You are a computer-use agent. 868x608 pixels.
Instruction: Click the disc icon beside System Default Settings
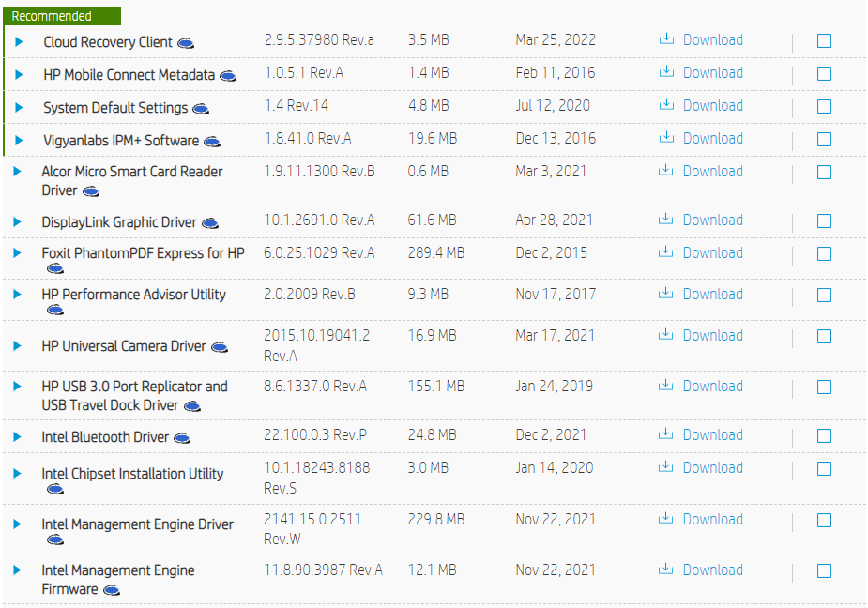pos(201,109)
